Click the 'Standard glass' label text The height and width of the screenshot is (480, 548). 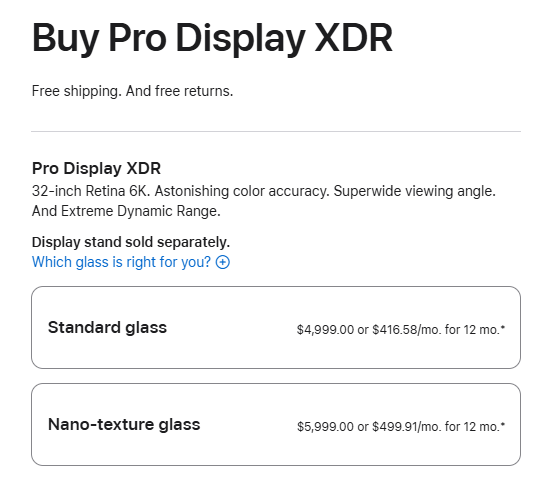(107, 328)
